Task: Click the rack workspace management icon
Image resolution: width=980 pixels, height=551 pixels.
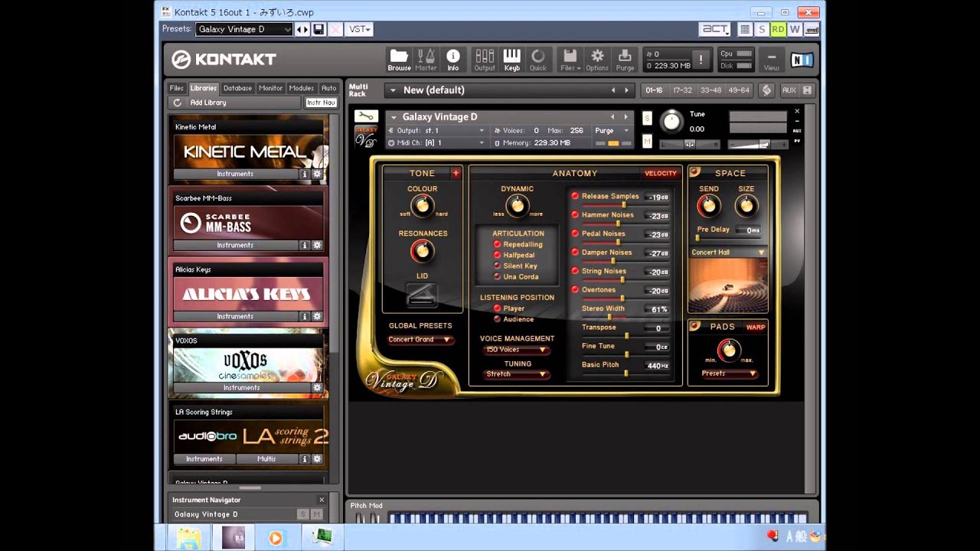Action: pos(766,90)
